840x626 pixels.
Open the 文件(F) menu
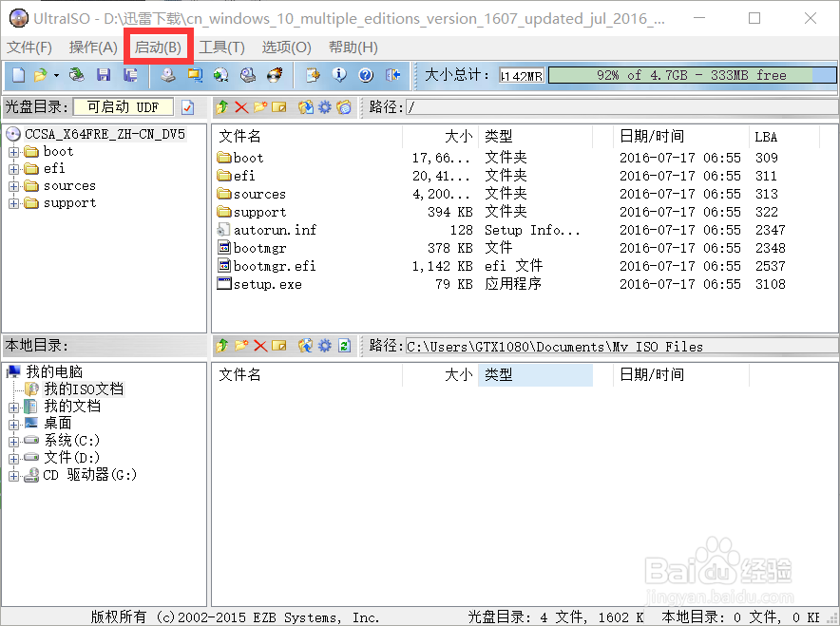point(29,47)
